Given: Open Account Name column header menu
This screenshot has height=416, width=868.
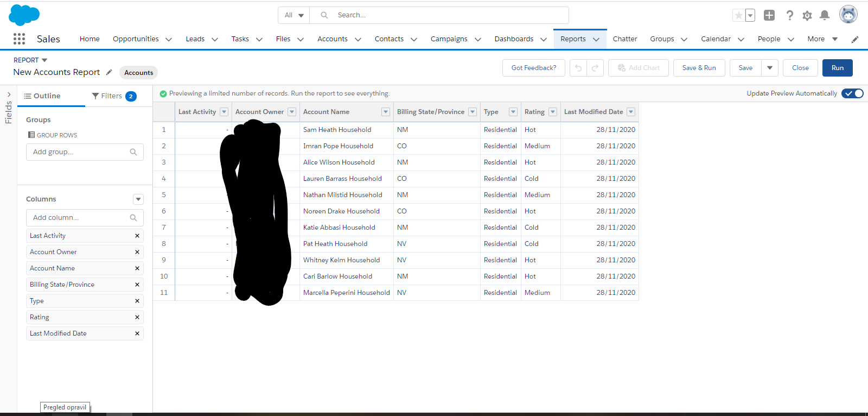Looking at the screenshot, I should tap(386, 112).
